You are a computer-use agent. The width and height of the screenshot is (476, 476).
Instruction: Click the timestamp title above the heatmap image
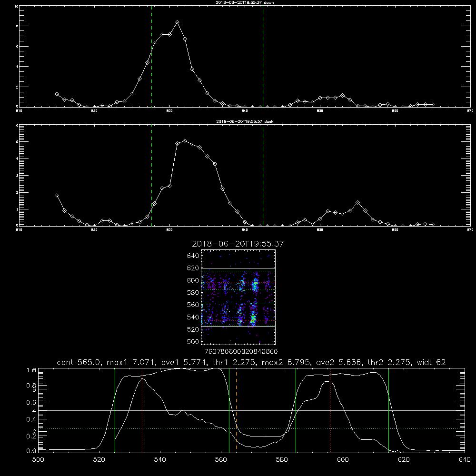click(x=238, y=244)
